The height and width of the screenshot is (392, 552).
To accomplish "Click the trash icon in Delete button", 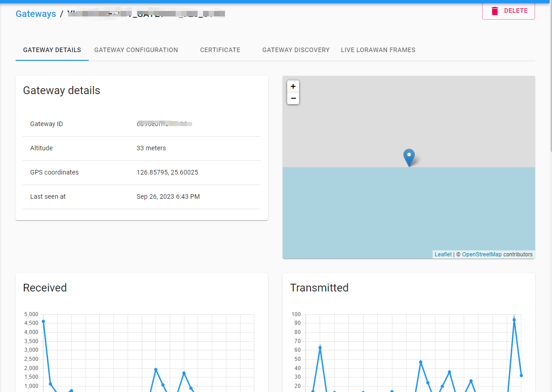I will coord(494,11).
